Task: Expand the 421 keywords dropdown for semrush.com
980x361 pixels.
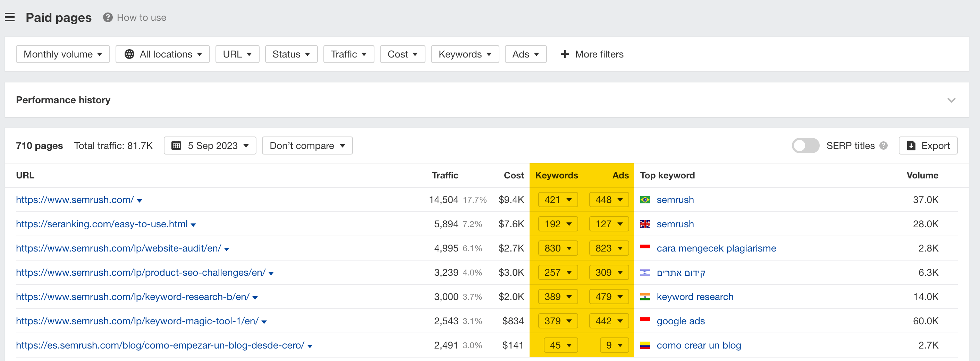Action: (x=558, y=200)
